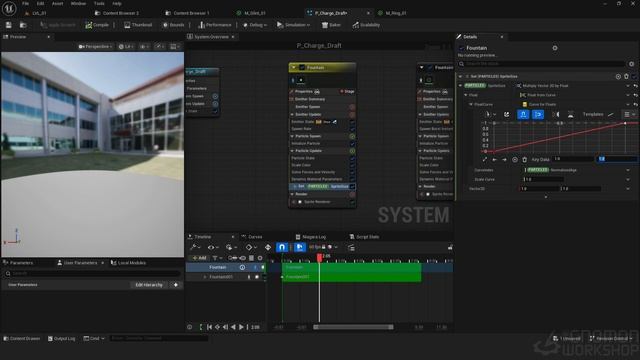Image resolution: width=640 pixels, height=360 pixels.
Task: Switch to the P_Charge_Draft tab
Action: [x=331, y=13]
